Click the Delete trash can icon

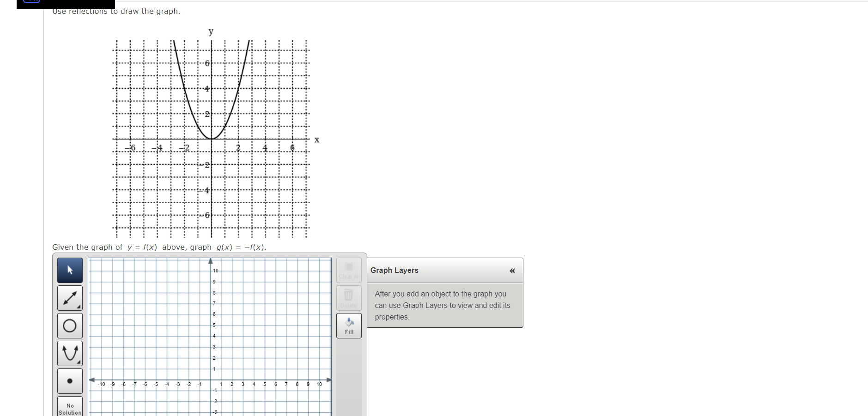coord(349,297)
